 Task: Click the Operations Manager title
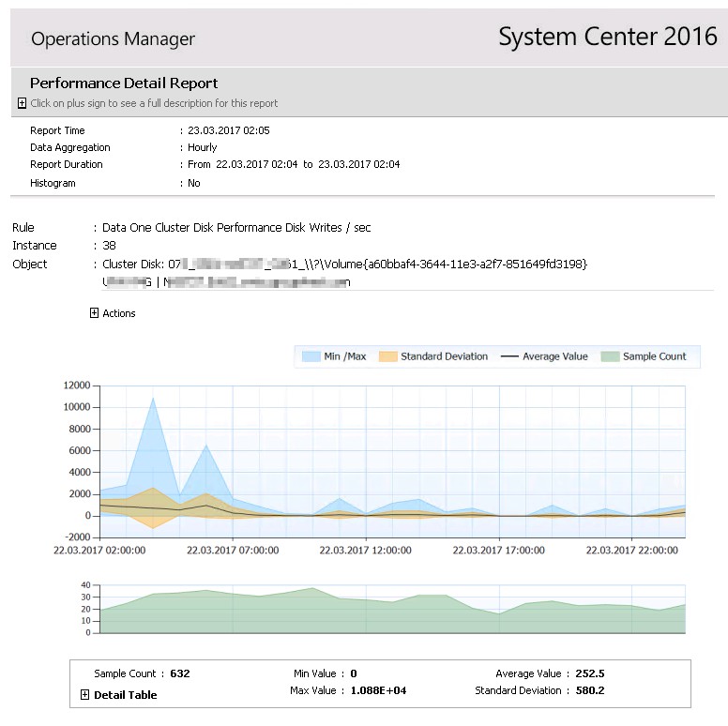point(113,38)
